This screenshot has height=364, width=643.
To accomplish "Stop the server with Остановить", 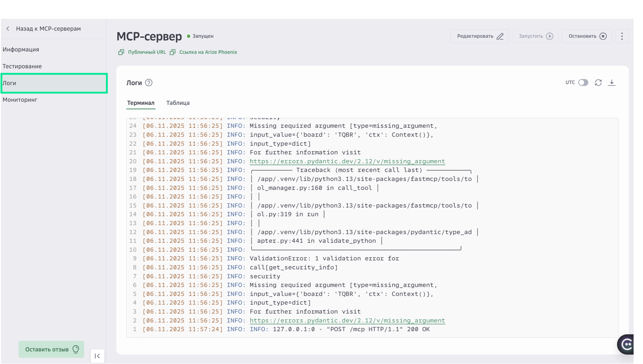I will click(x=587, y=36).
